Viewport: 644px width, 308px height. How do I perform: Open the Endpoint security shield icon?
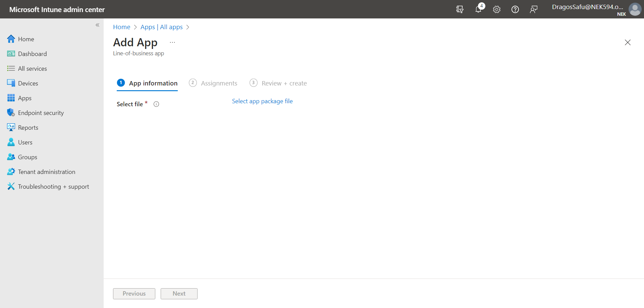pos(11,113)
